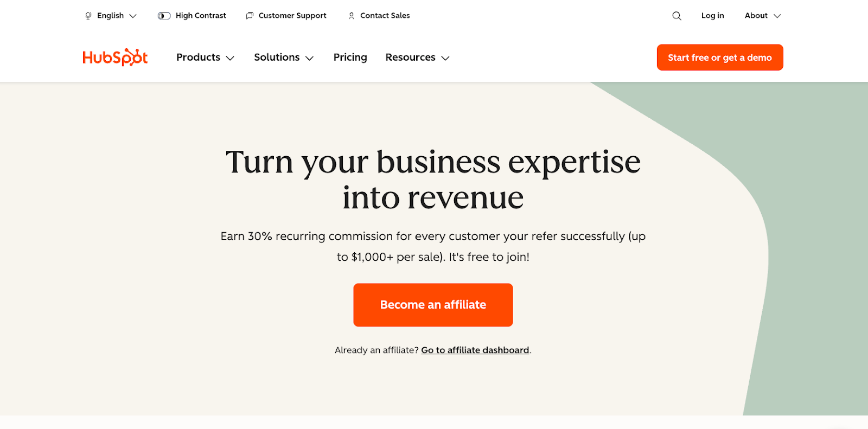Click the chat bubble icon for Customer Support
868x429 pixels.
click(249, 16)
